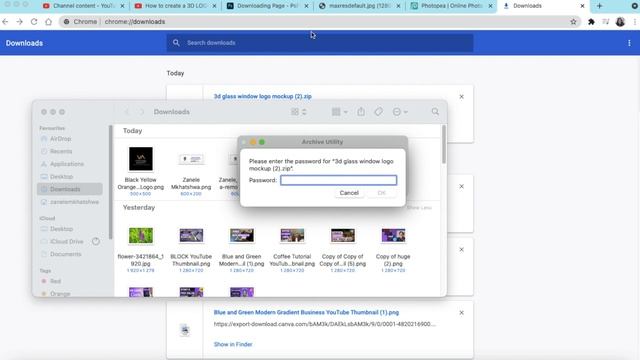Open a new Chrome tab

click(x=599, y=6)
